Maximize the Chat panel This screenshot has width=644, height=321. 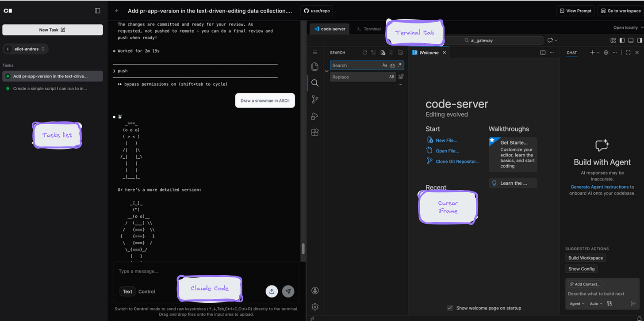(628, 53)
